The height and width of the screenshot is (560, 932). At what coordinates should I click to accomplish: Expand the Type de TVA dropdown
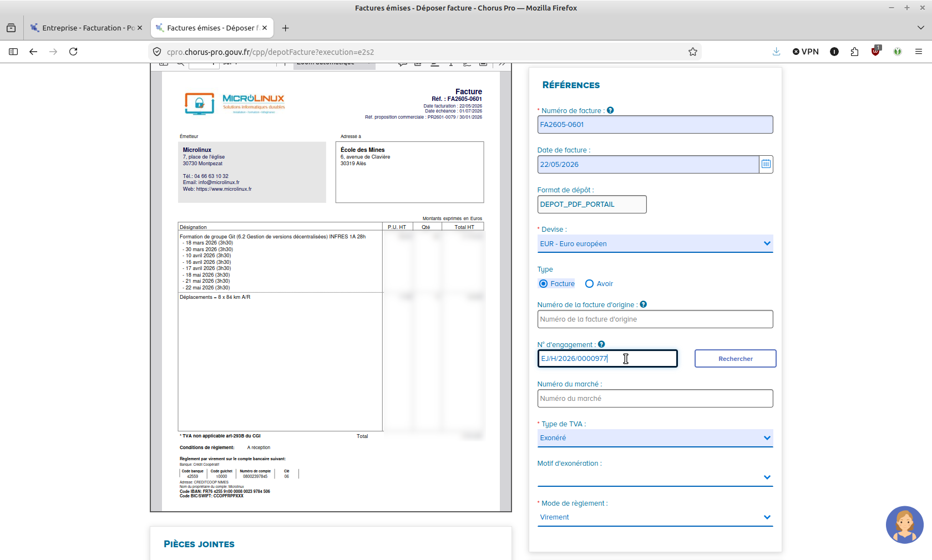coord(655,438)
